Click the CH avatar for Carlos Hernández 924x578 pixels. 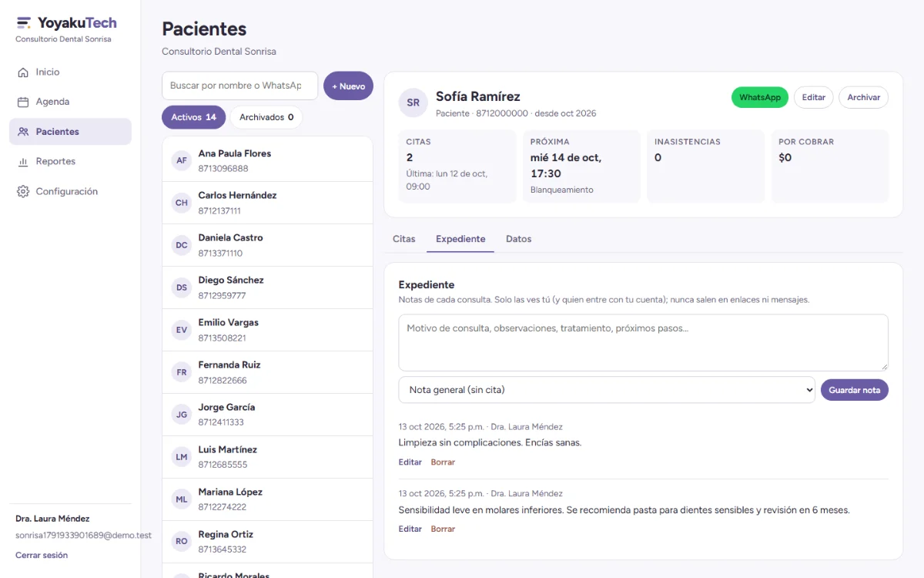pyautogui.click(x=182, y=203)
